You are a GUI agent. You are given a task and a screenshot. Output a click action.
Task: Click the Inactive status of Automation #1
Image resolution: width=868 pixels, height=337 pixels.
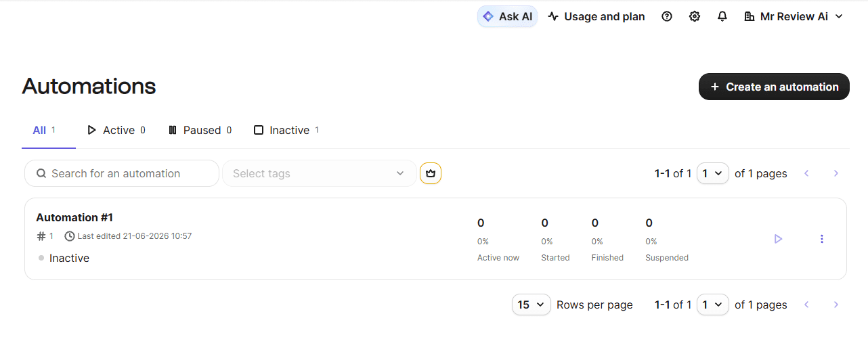point(64,258)
